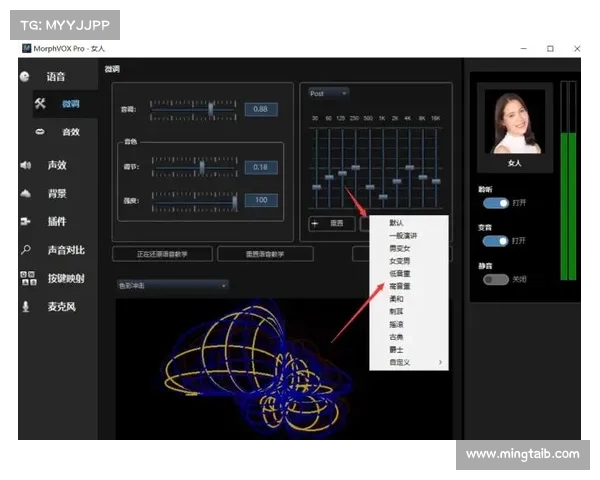Choose the 一般演讲 preset
Image resolution: width=600 pixels, height=480 pixels.
point(409,235)
